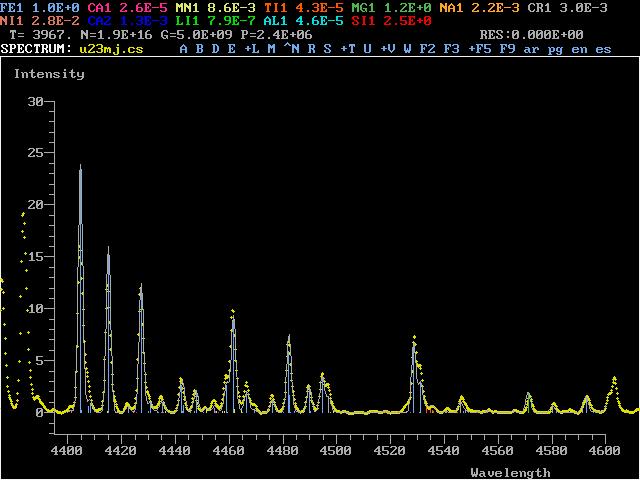Select the B command key
This screenshot has height=480, width=640.
[200, 49]
